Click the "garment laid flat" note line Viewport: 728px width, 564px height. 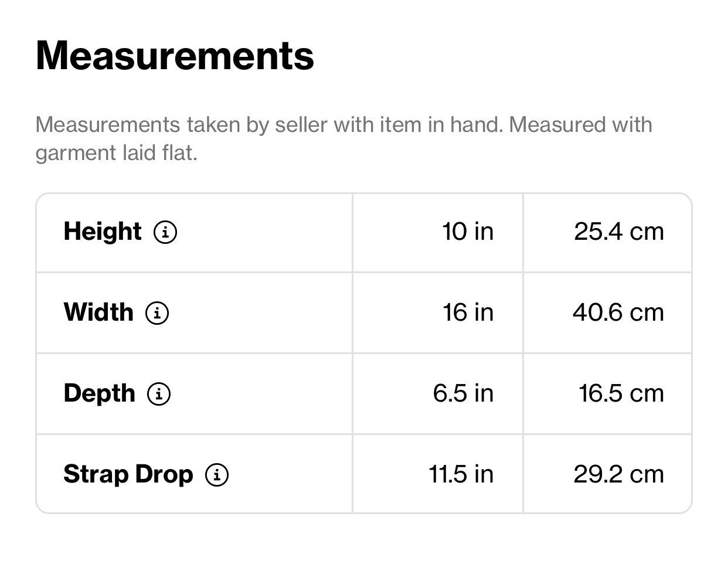pos(116,154)
